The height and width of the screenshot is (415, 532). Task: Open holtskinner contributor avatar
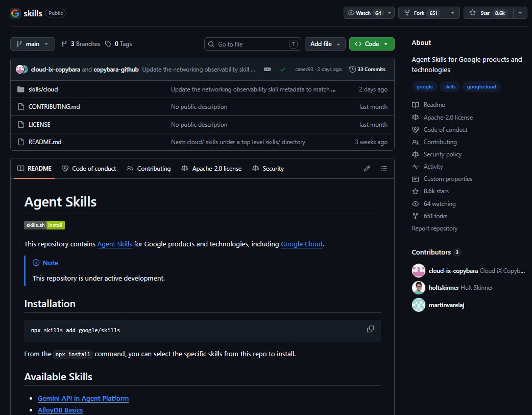click(x=418, y=288)
